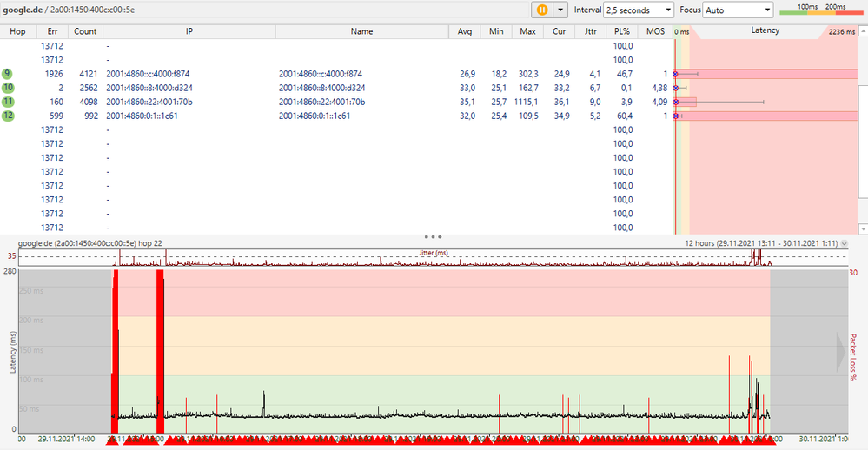The image size is (868, 450).
Task: Click the hop 12 green circle icon
Action: [8, 116]
